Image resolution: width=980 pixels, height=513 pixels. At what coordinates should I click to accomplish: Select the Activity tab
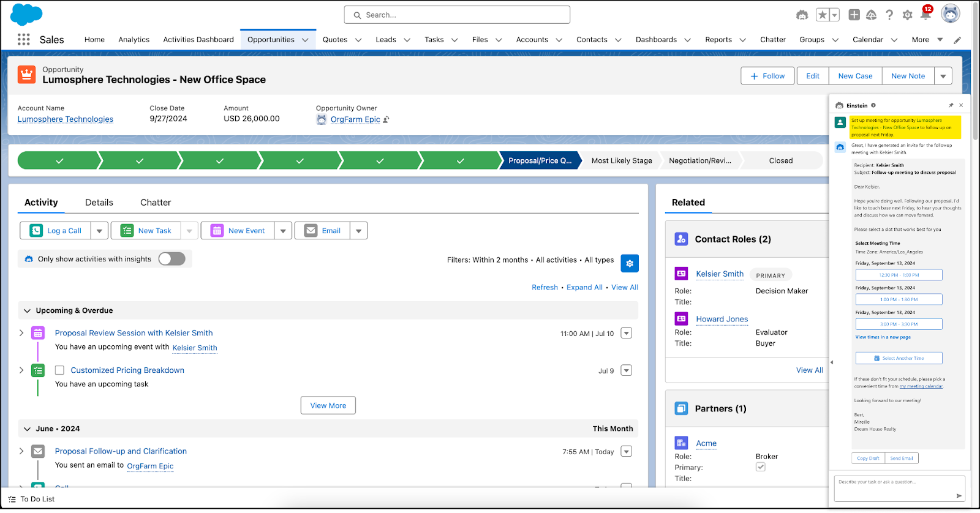pos(41,203)
